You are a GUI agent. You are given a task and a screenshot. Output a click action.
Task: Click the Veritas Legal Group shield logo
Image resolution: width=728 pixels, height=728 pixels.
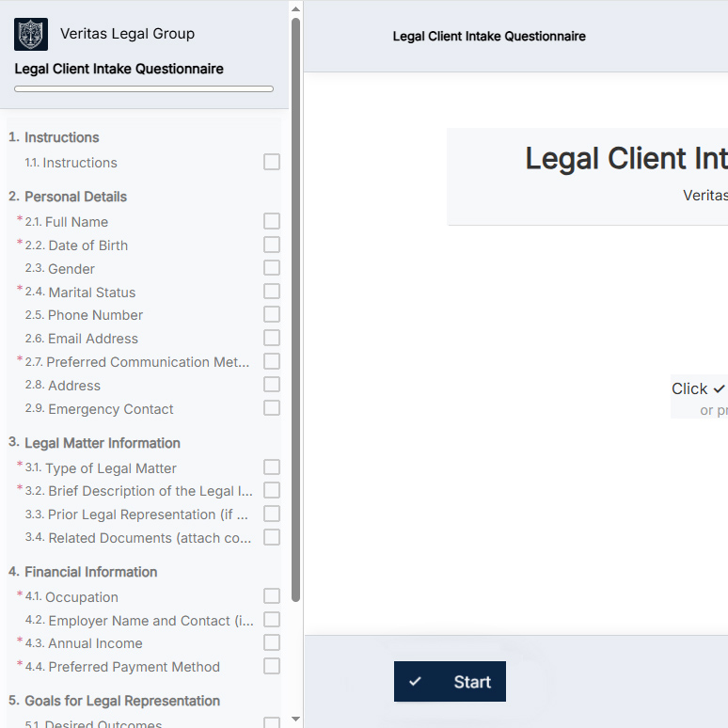tap(31, 34)
